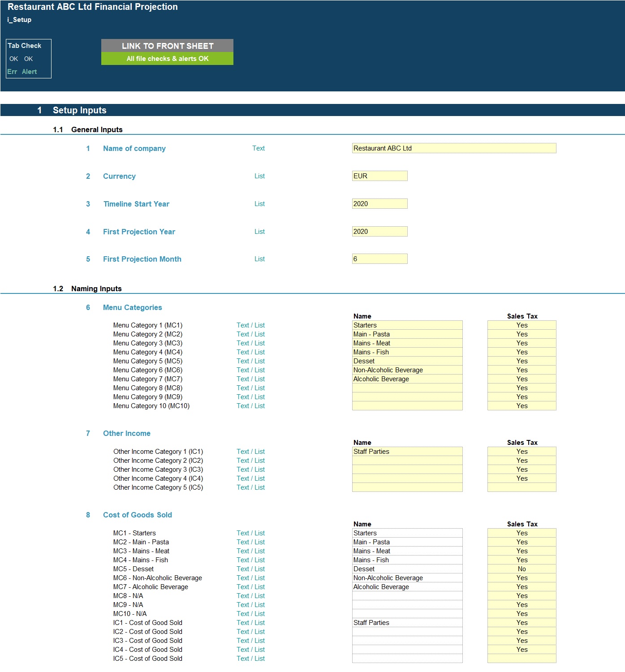Viewport: 625px width, 672px height.
Task: Click the 'Text' type label beside Name of company
Action: (259, 148)
